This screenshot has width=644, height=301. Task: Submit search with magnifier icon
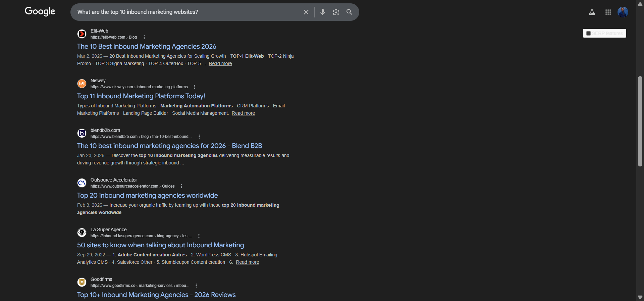pyautogui.click(x=349, y=12)
